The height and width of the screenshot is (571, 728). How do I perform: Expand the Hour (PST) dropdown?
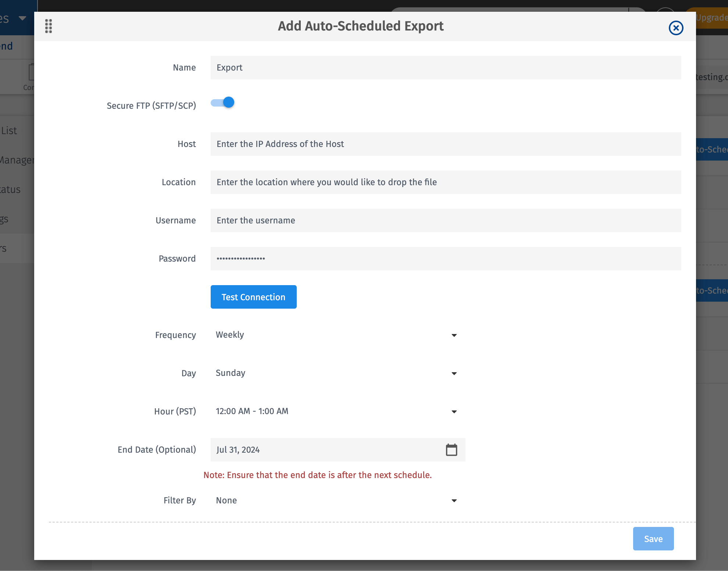tap(331, 411)
